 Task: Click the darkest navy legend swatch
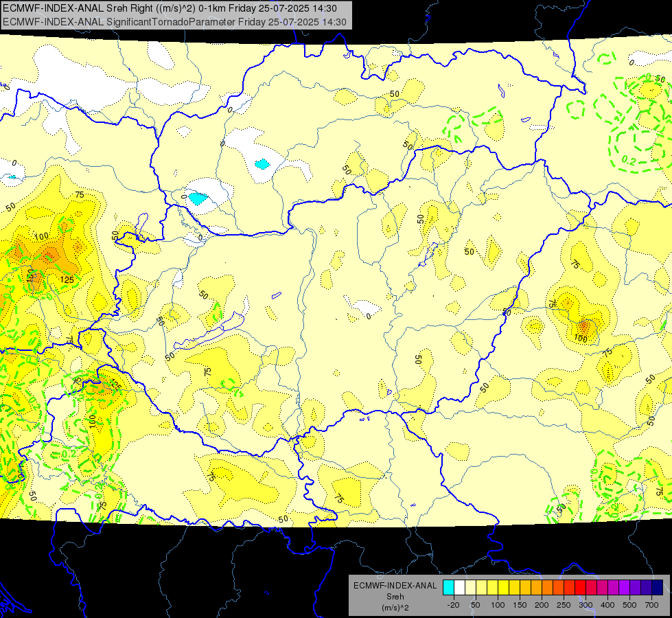tap(658, 587)
